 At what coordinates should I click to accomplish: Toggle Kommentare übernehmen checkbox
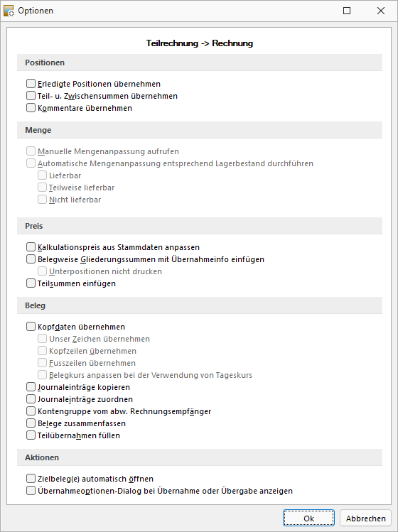click(31, 108)
